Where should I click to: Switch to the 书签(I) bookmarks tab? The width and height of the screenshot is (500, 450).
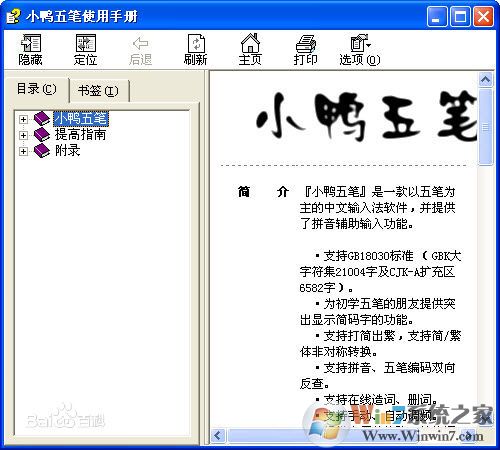click(99, 91)
